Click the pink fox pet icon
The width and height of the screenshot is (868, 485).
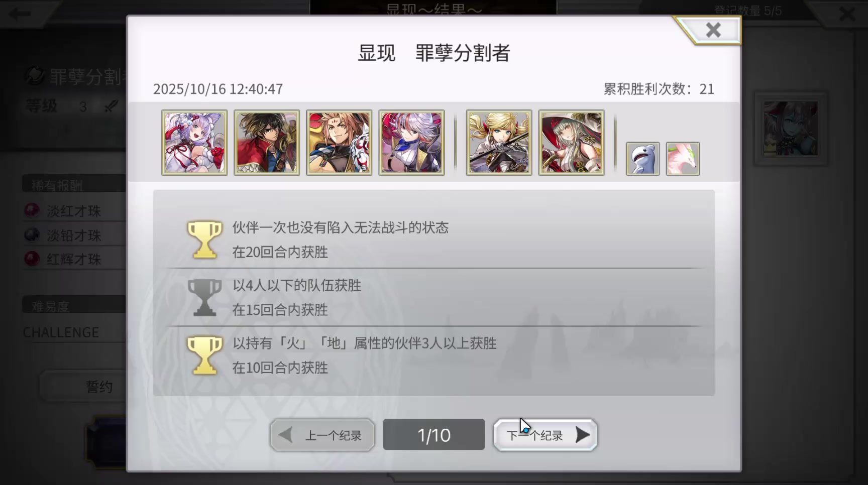[x=683, y=159]
